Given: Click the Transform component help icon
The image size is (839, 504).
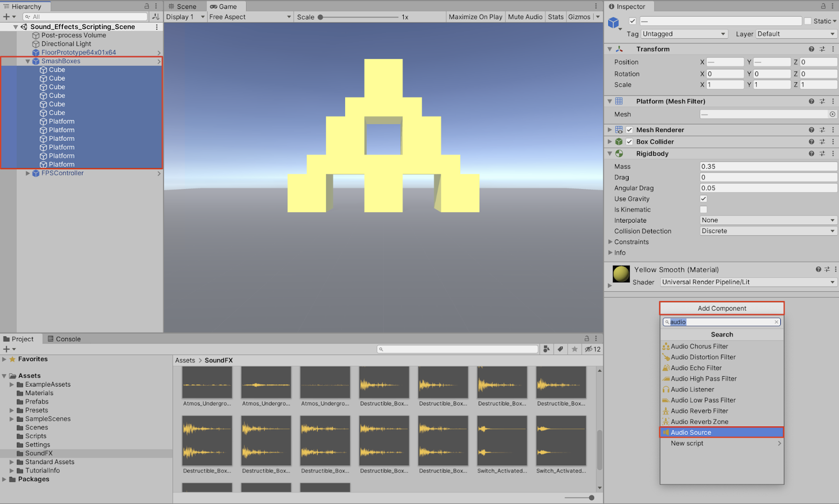Looking at the screenshot, I should coord(811,49).
